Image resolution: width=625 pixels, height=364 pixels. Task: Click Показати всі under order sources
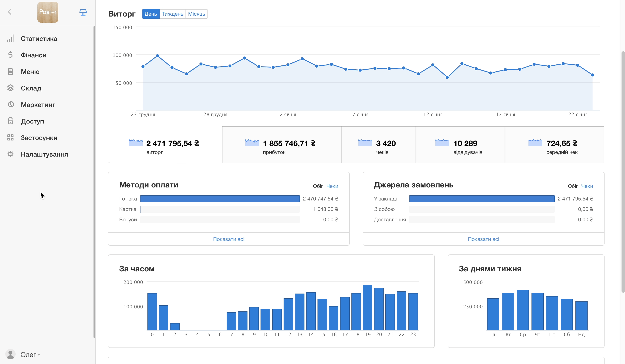click(483, 239)
